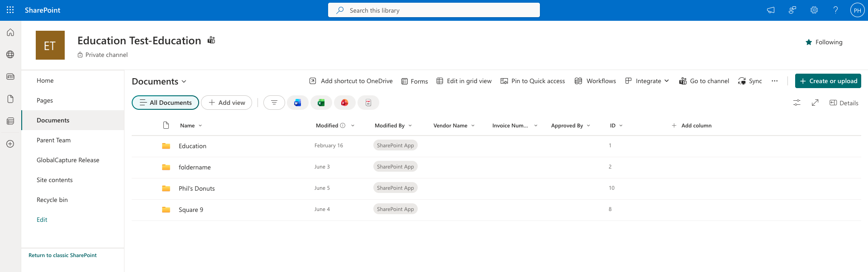Image resolution: width=868 pixels, height=272 pixels.
Task: Click the file type column header icon
Action: tap(166, 125)
